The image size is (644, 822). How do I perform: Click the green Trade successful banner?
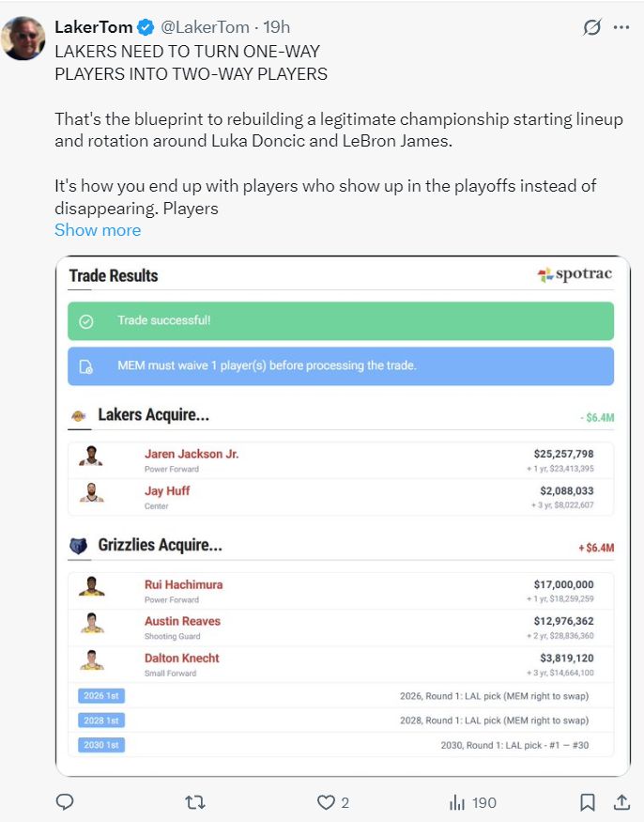click(341, 320)
